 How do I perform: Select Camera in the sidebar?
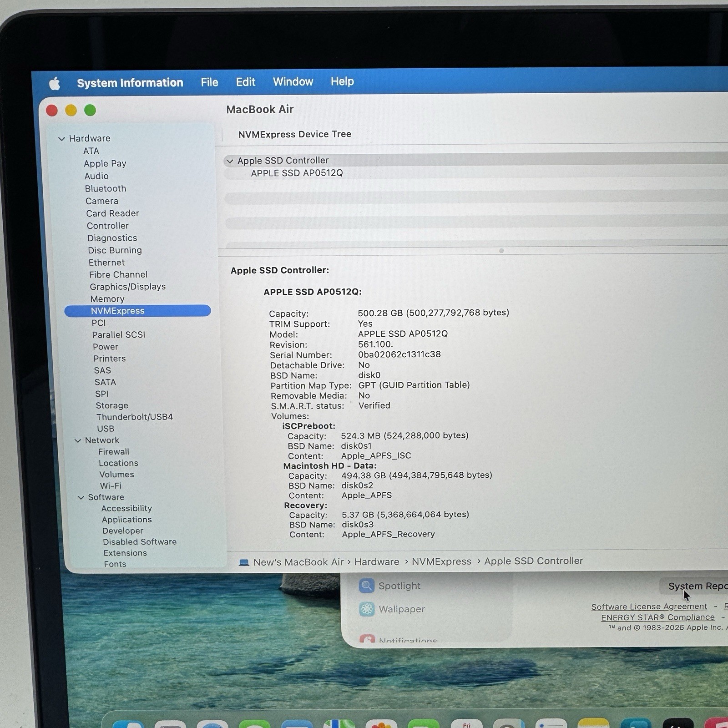pyautogui.click(x=102, y=201)
